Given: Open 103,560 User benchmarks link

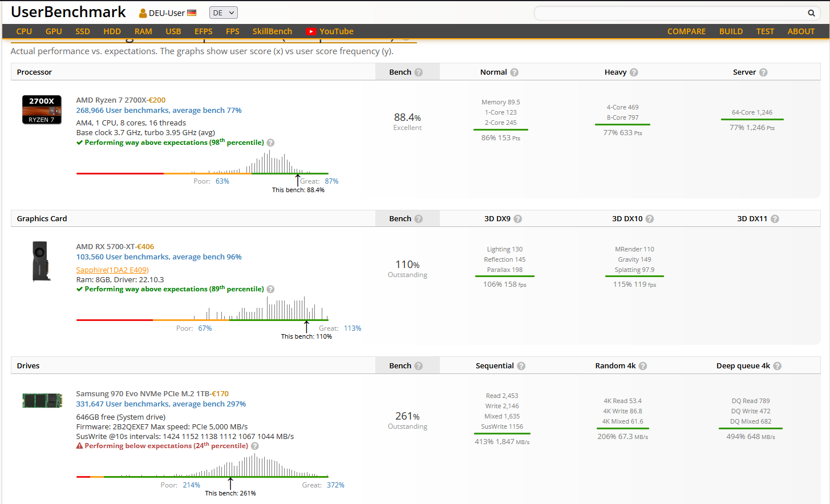Looking at the screenshot, I should click(x=159, y=257).
